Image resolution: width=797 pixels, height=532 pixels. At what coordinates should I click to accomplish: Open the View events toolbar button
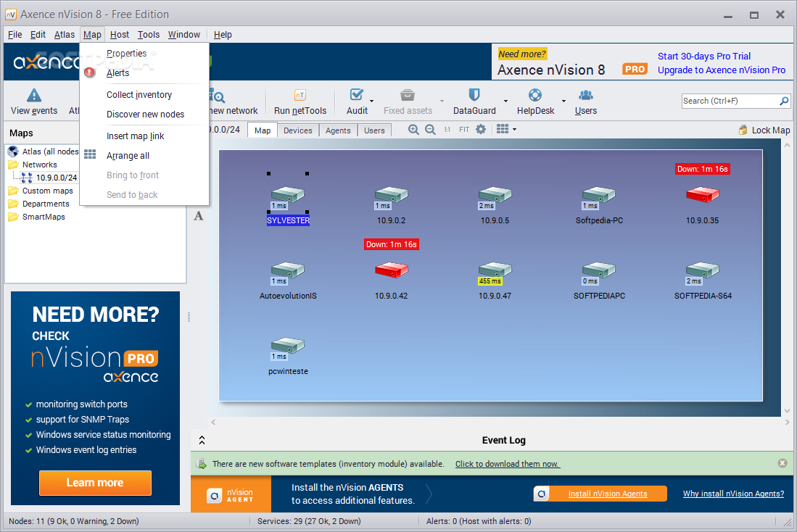(x=34, y=101)
